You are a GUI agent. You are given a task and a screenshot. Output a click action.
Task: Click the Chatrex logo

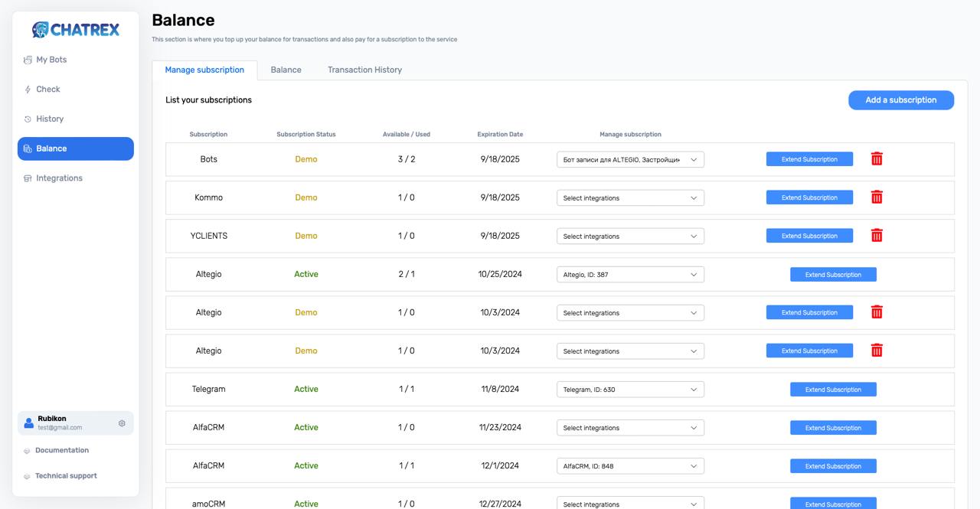point(76,29)
